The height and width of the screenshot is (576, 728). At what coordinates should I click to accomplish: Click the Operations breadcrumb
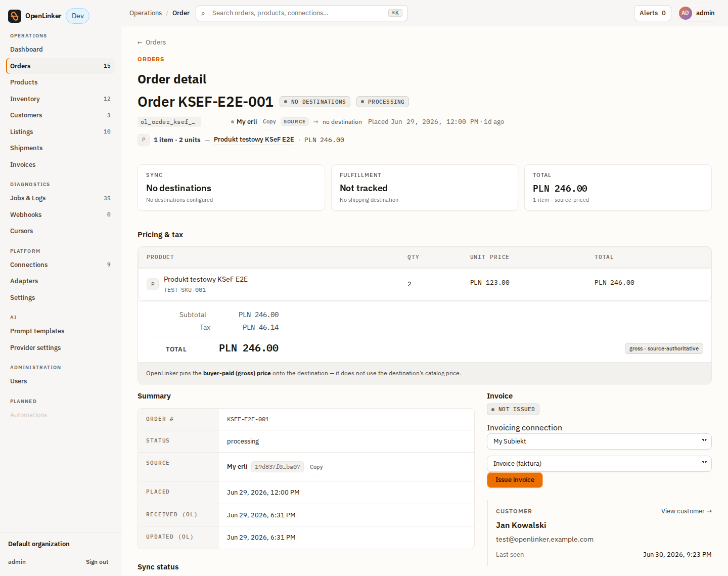click(146, 13)
